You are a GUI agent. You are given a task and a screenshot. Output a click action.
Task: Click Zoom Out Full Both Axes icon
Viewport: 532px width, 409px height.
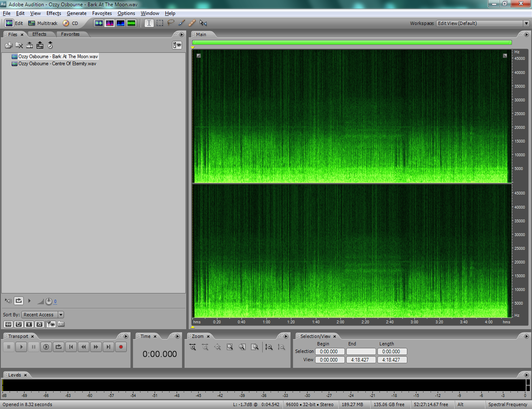218,347
